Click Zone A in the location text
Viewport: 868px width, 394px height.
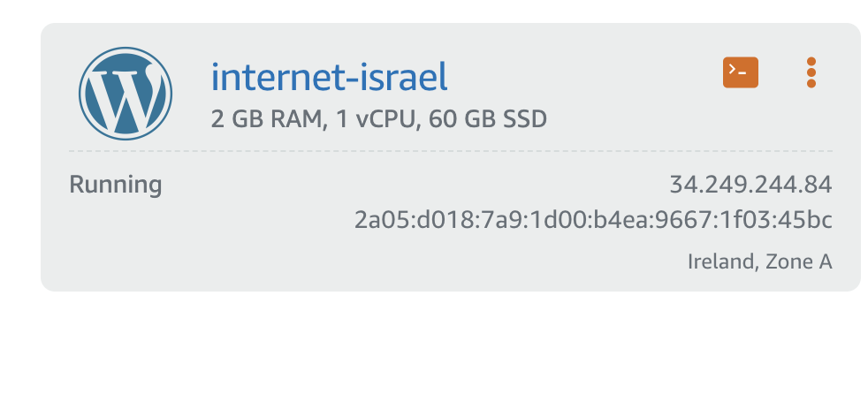click(x=799, y=261)
